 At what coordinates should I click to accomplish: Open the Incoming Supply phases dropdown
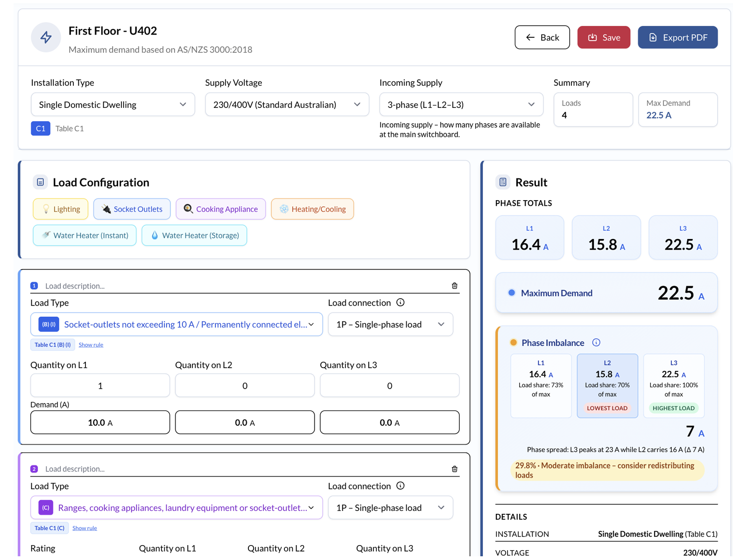461,105
